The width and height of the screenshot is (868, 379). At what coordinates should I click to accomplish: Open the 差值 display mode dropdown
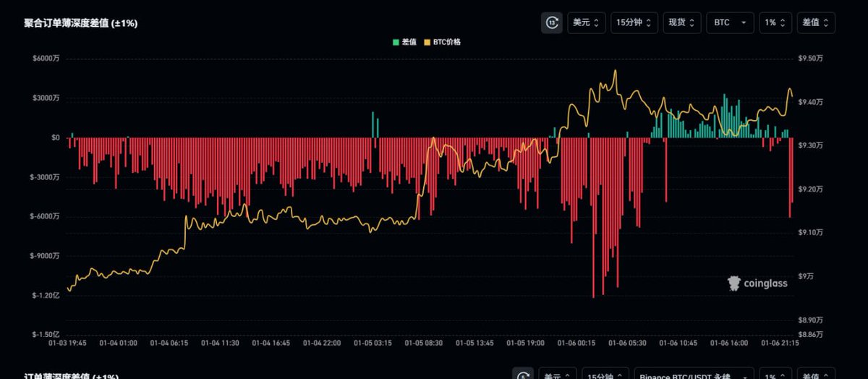816,23
